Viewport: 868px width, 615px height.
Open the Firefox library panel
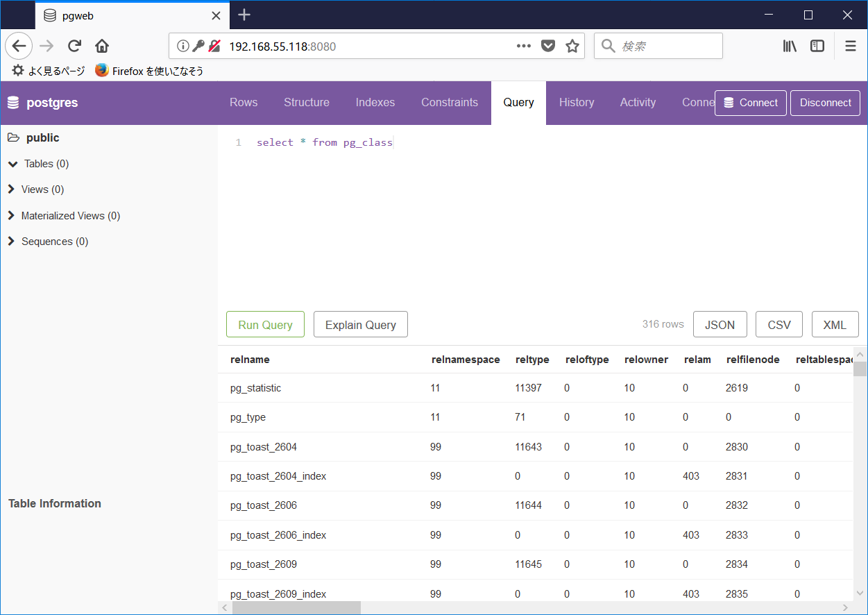[789, 46]
